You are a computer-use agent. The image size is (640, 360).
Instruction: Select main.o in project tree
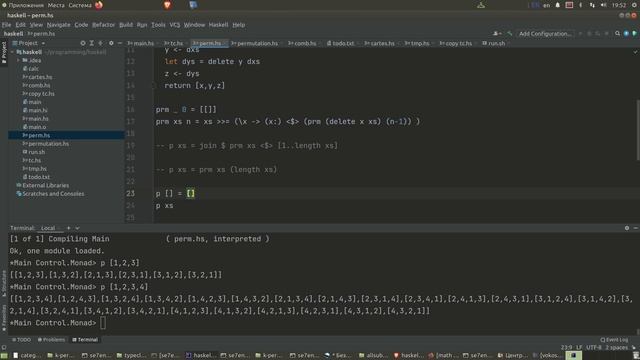click(x=35, y=127)
